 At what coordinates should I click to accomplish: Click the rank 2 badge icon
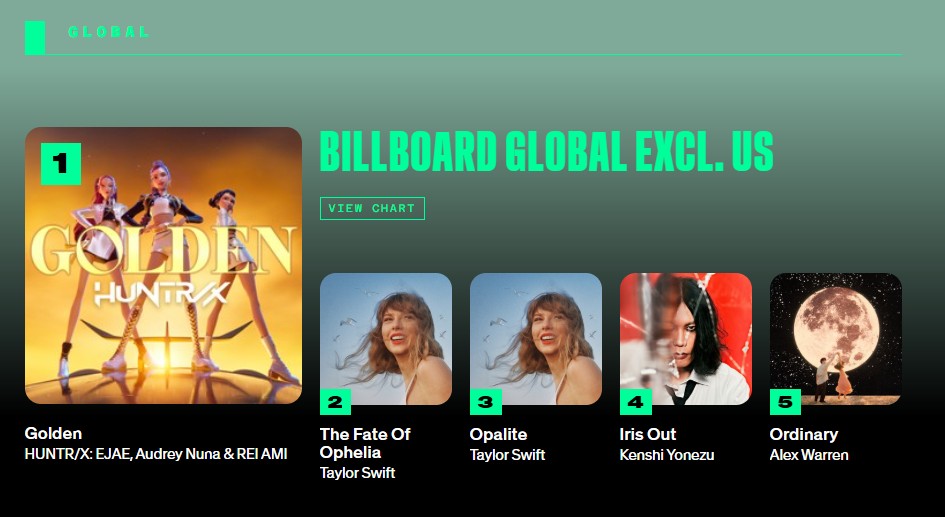click(x=335, y=402)
